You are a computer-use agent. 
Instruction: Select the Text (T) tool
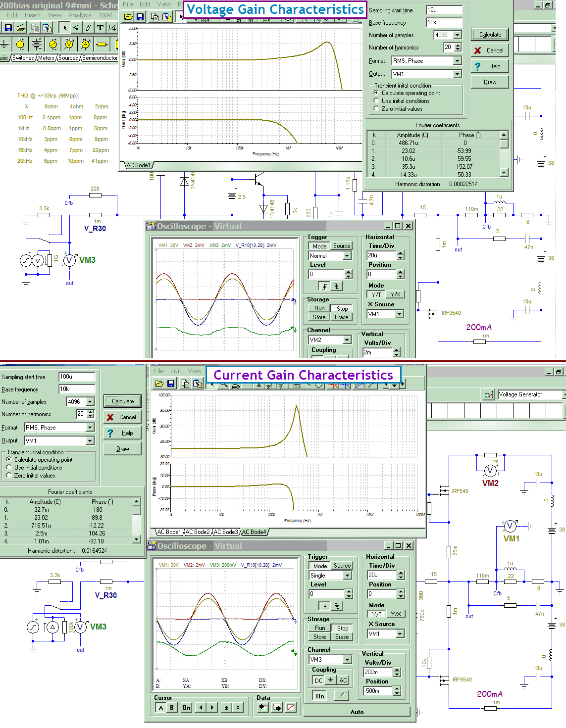100,28
